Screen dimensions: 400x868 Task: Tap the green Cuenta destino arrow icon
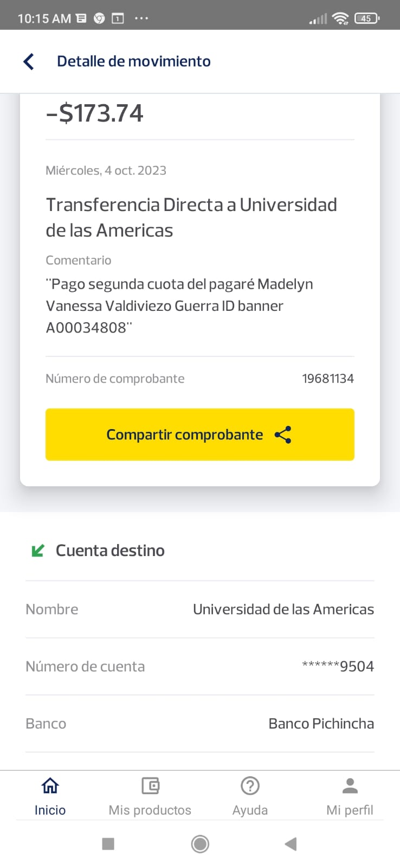click(x=38, y=551)
